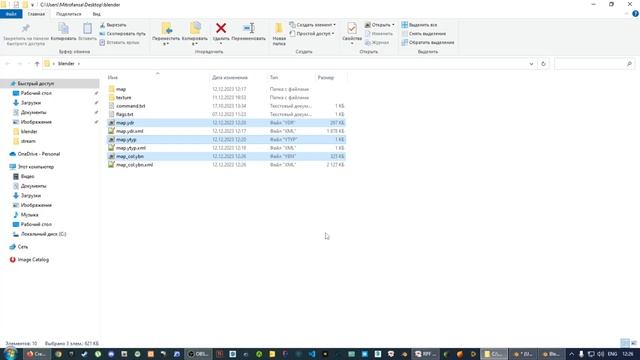
Task: Click the volume speaker tray icon
Action: click(600, 354)
